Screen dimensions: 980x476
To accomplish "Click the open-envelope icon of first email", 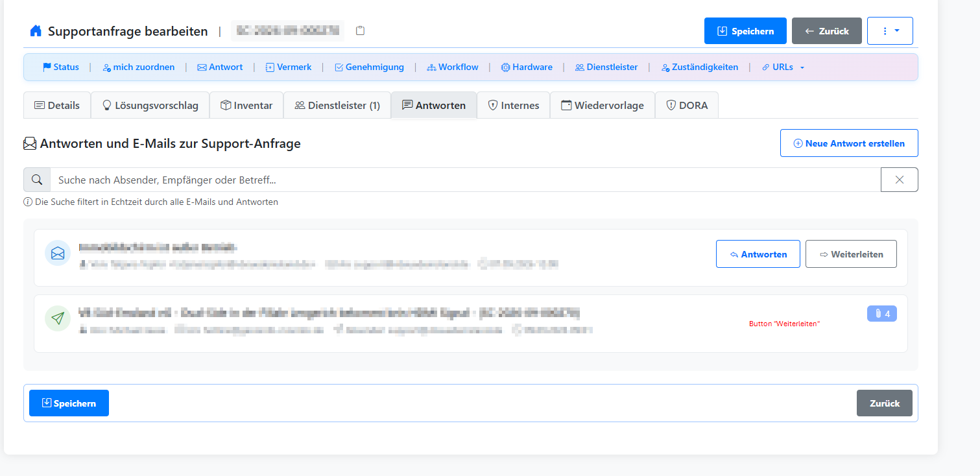I will (x=58, y=253).
